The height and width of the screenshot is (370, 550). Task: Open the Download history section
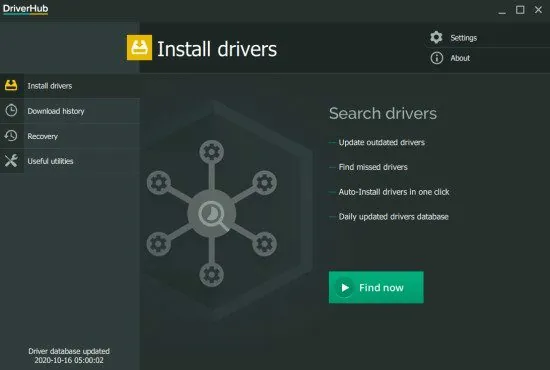point(70,111)
